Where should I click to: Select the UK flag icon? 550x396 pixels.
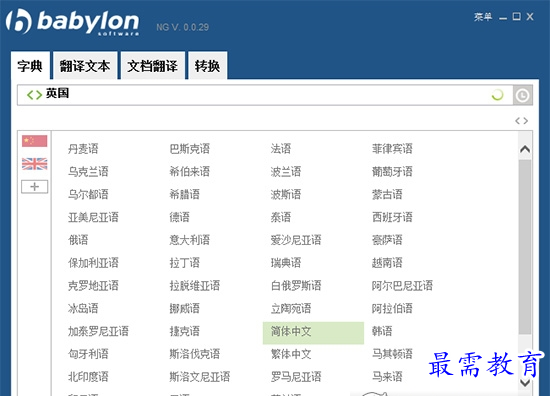(34, 164)
